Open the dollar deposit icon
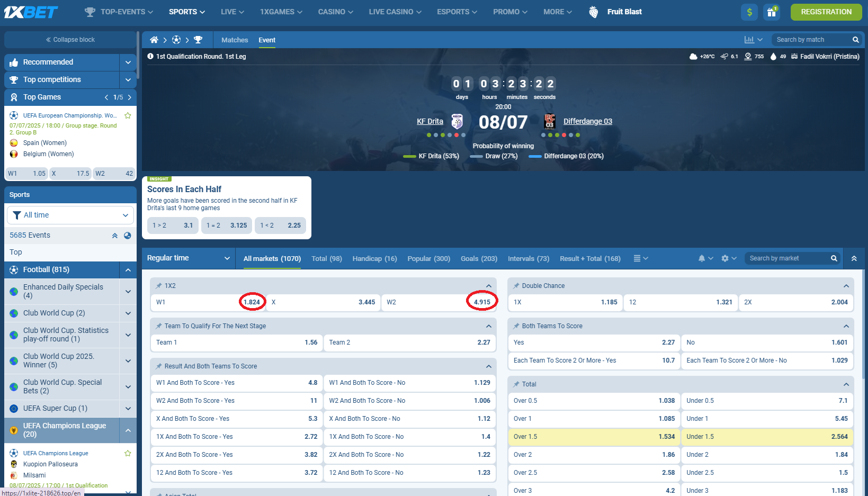The image size is (868, 496). [x=749, y=12]
